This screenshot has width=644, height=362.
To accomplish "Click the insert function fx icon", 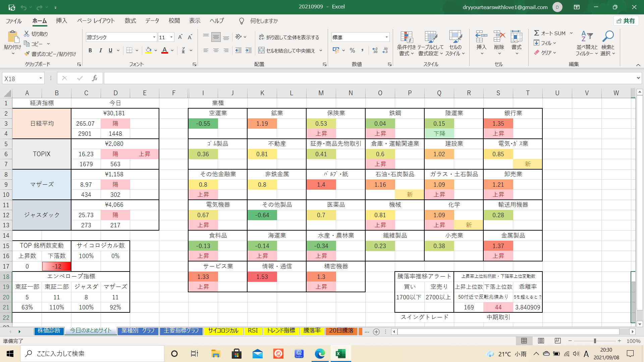I will pos(95,78).
